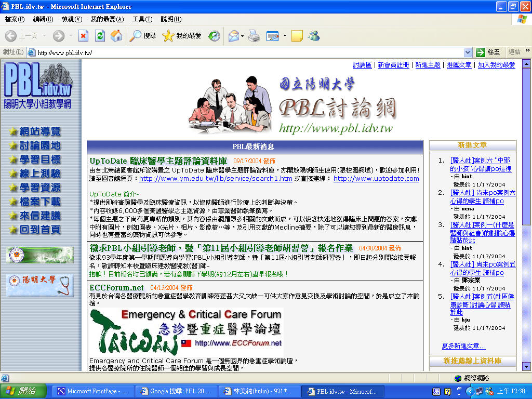Click the taskbar clock showing 上午 12:38

pyautogui.click(x=511, y=391)
